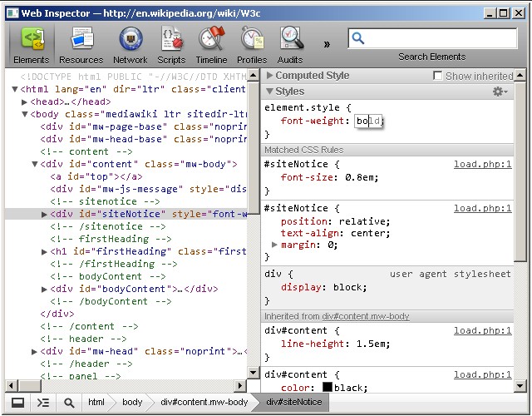Open load.php:1 link beside font-size rule
Image resolution: width=532 pixels, height=416 pixels.
(x=482, y=165)
